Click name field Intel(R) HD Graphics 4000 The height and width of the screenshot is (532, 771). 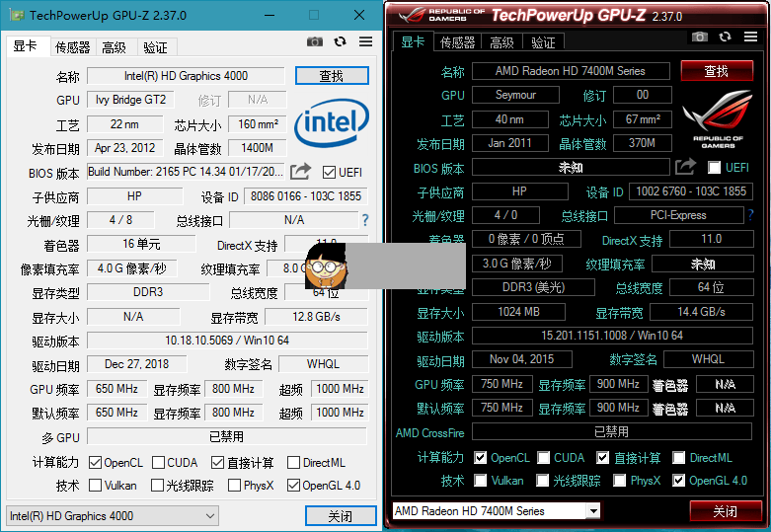pyautogui.click(x=186, y=76)
